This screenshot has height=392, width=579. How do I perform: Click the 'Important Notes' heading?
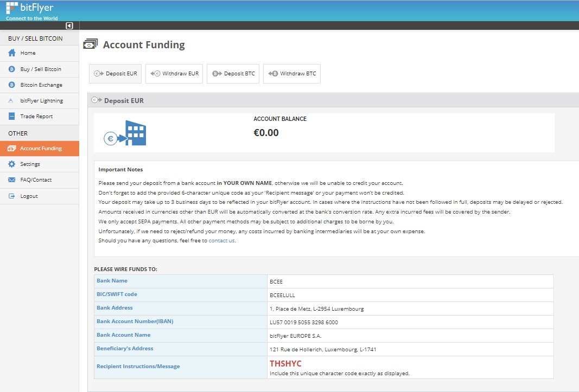click(120, 170)
